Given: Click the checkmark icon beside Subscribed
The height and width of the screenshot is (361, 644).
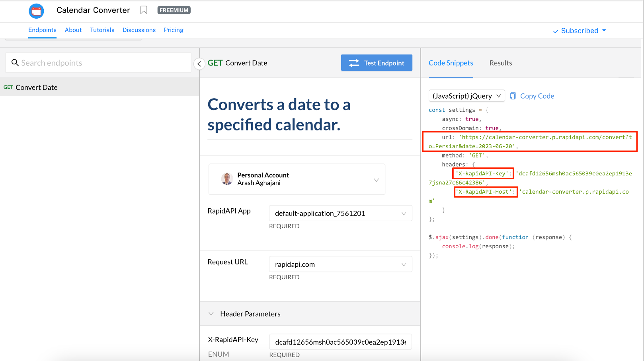Looking at the screenshot, I should click(x=555, y=31).
